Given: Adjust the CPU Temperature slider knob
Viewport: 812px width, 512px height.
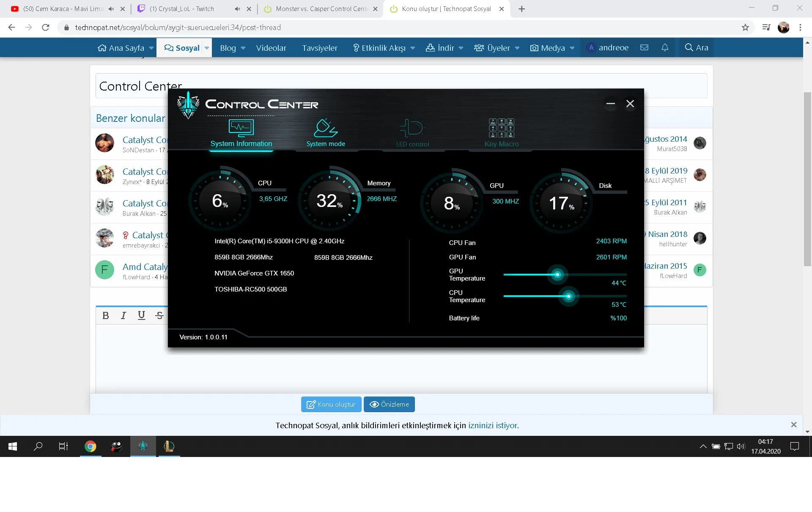Looking at the screenshot, I should point(568,296).
